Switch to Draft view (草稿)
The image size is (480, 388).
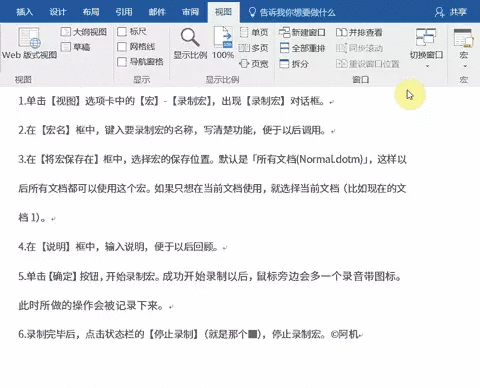pyautogui.click(x=76, y=47)
